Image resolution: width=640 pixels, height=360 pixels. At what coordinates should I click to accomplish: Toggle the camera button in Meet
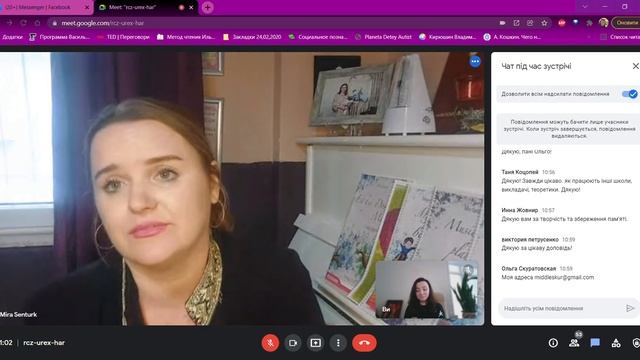pyautogui.click(x=293, y=343)
